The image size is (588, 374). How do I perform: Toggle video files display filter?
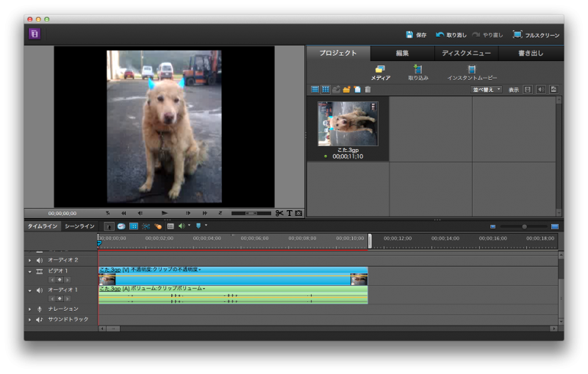(x=528, y=90)
